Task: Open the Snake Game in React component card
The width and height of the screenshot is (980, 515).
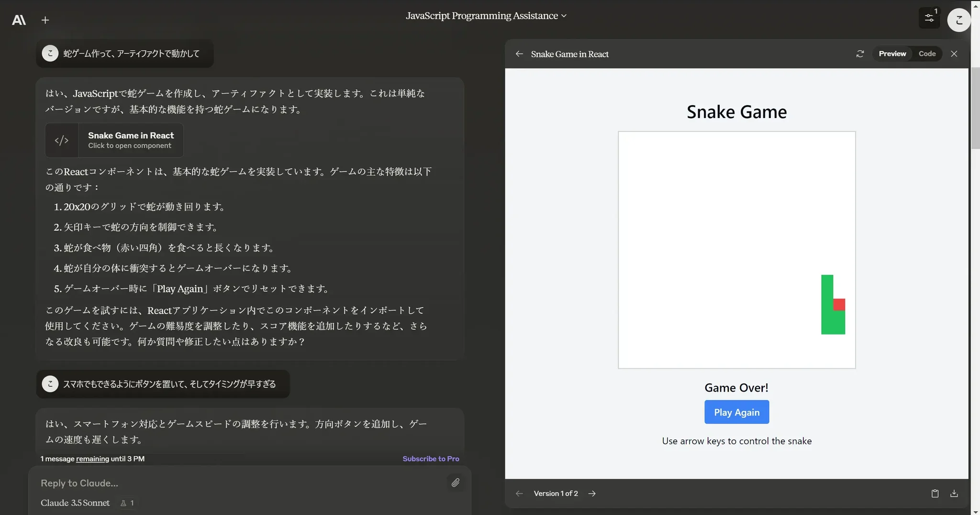Action: tap(114, 141)
